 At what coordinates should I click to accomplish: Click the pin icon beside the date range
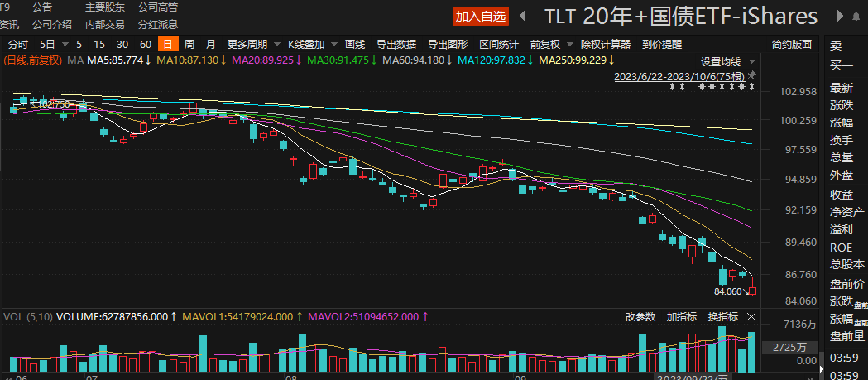(x=751, y=76)
